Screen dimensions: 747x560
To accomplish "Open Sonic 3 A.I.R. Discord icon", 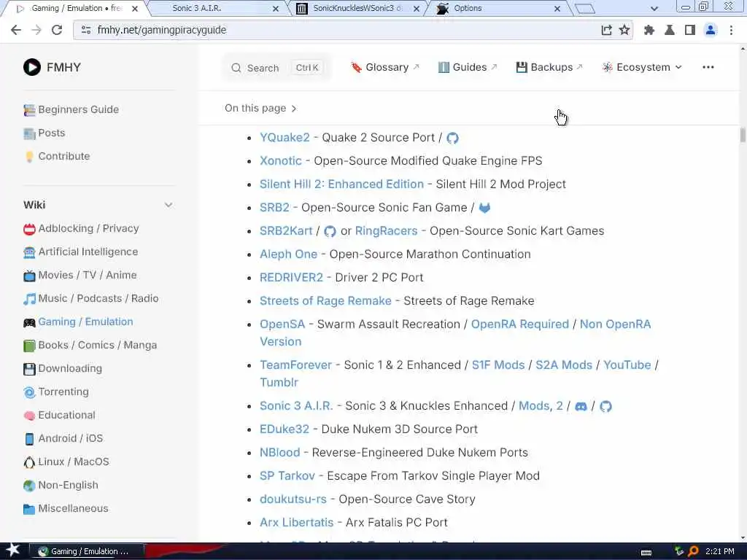I will 581,407.
